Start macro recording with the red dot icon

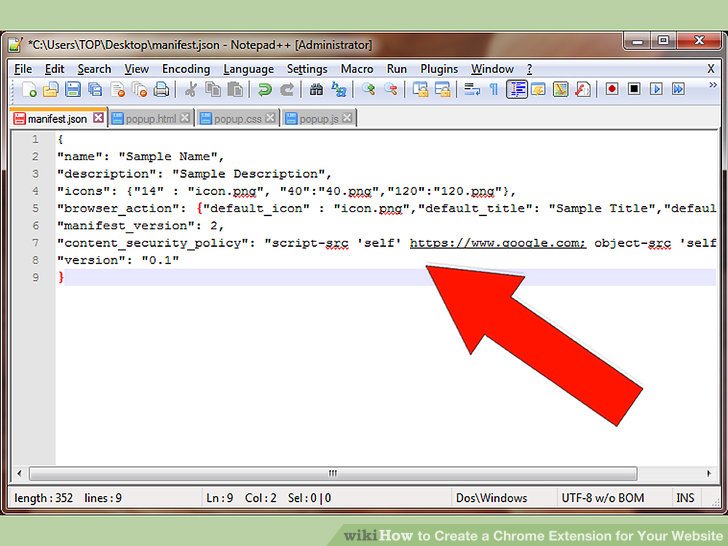(612, 89)
